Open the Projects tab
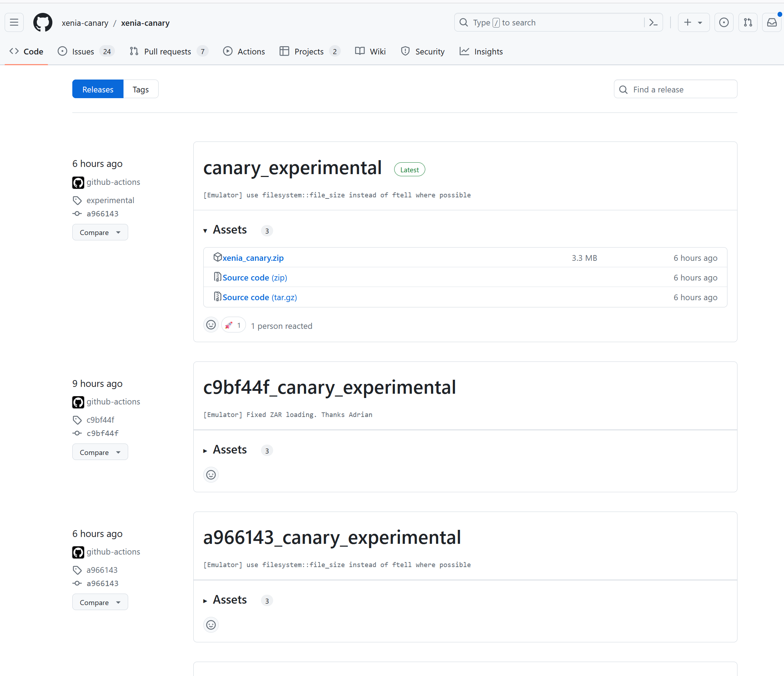This screenshot has width=784, height=676. 310,52
